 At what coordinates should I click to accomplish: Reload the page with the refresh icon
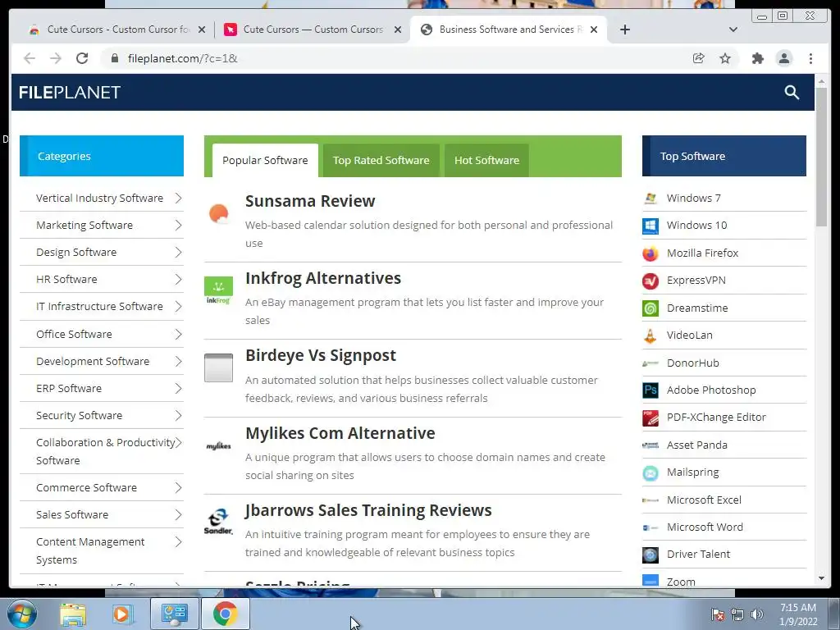click(x=82, y=58)
